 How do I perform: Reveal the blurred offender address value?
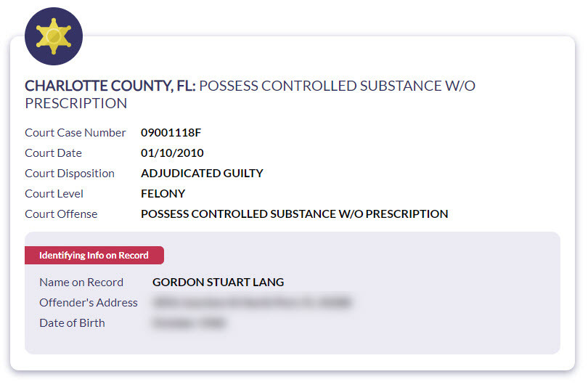click(x=251, y=303)
